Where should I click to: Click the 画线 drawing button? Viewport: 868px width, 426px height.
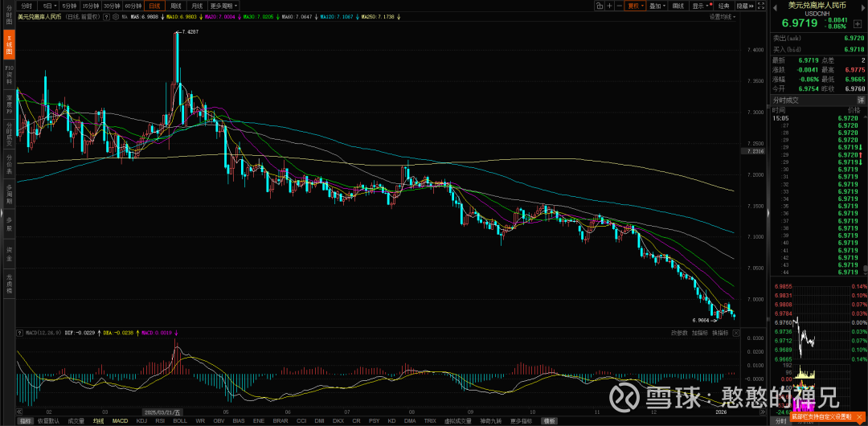(x=678, y=6)
